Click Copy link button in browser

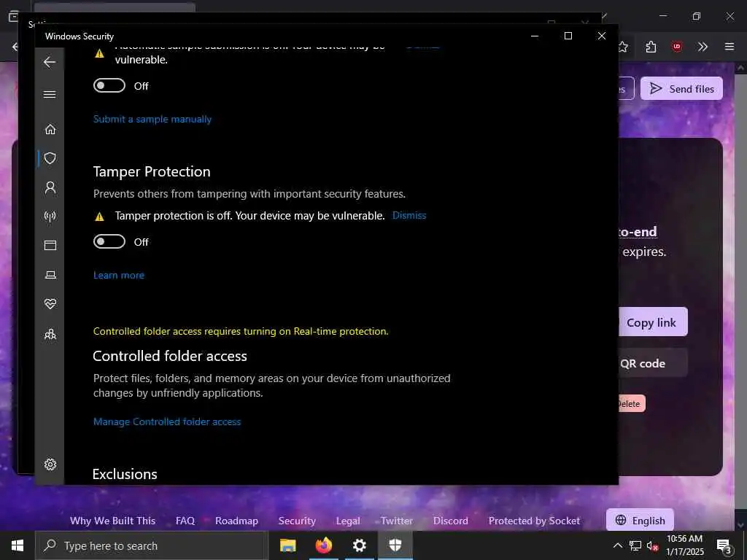tap(653, 322)
